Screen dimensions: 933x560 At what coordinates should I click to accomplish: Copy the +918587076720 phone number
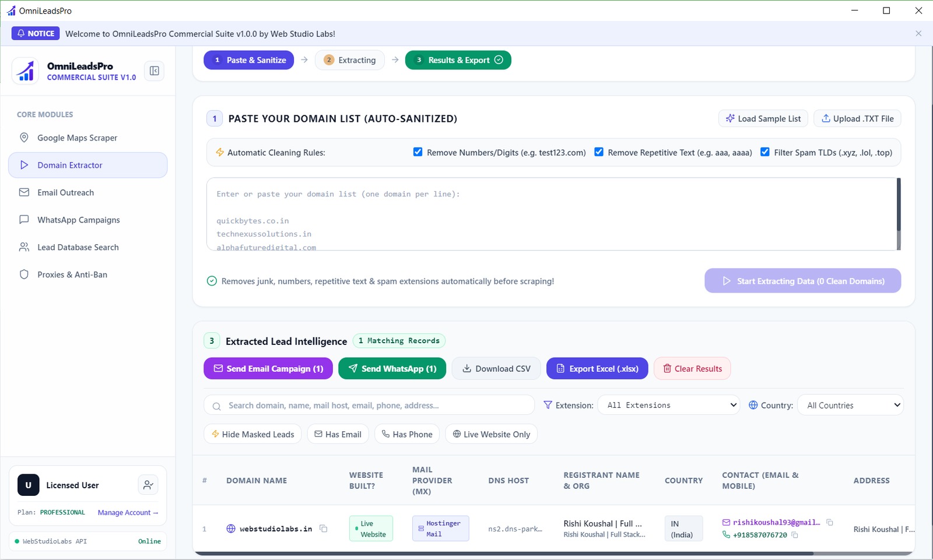794,534
